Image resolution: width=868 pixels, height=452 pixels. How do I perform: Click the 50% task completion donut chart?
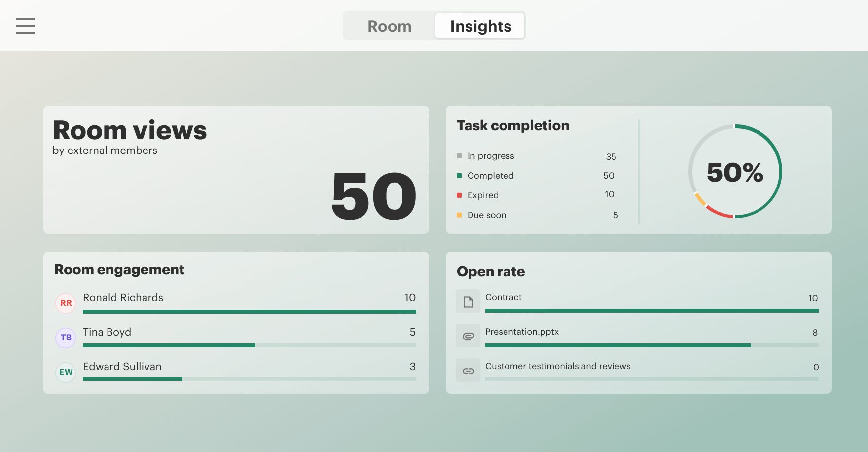pyautogui.click(x=735, y=171)
